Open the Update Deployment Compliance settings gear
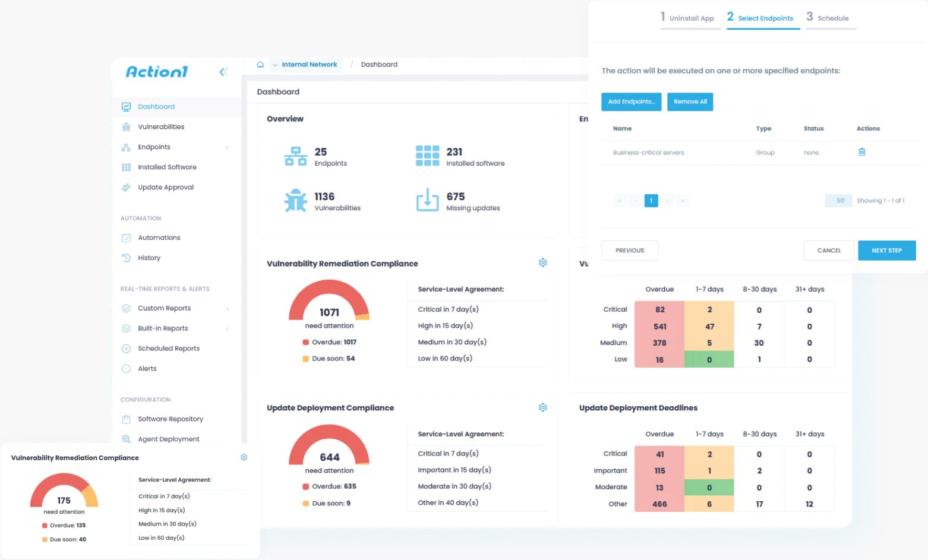Viewport: 928px width, 560px height. pos(542,407)
